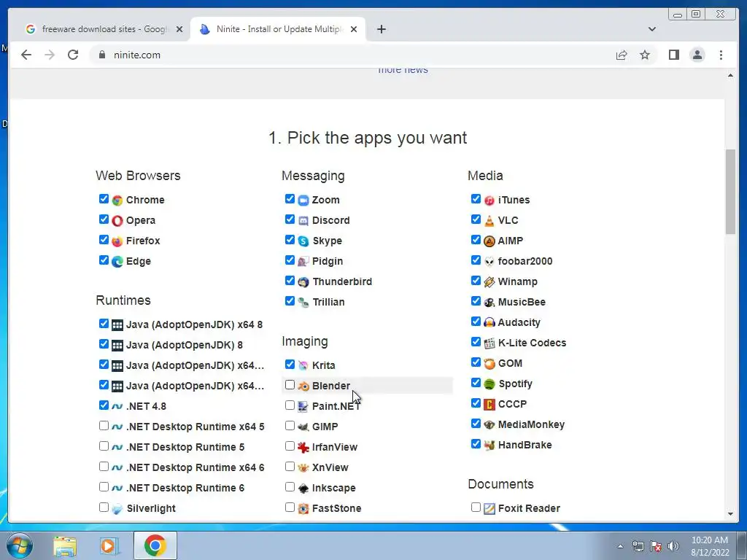Check the Paint.NET checkbox
Image resolution: width=747 pixels, height=560 pixels.
pos(290,405)
